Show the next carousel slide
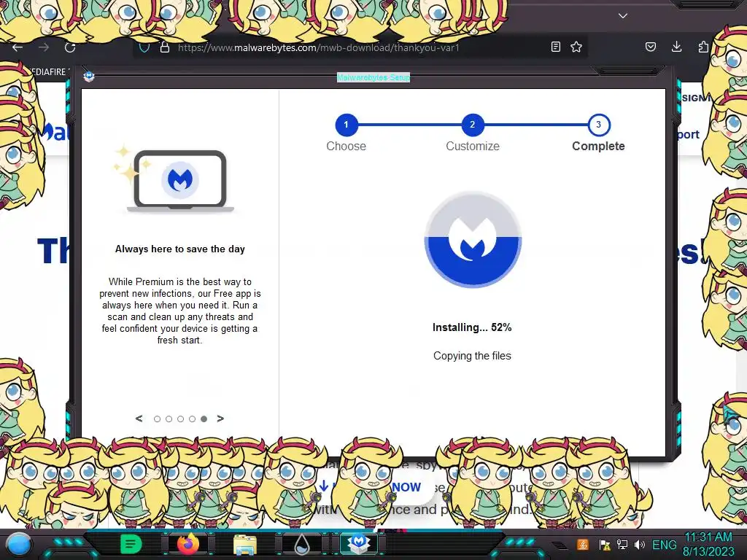This screenshot has width=747, height=560. pos(220,419)
